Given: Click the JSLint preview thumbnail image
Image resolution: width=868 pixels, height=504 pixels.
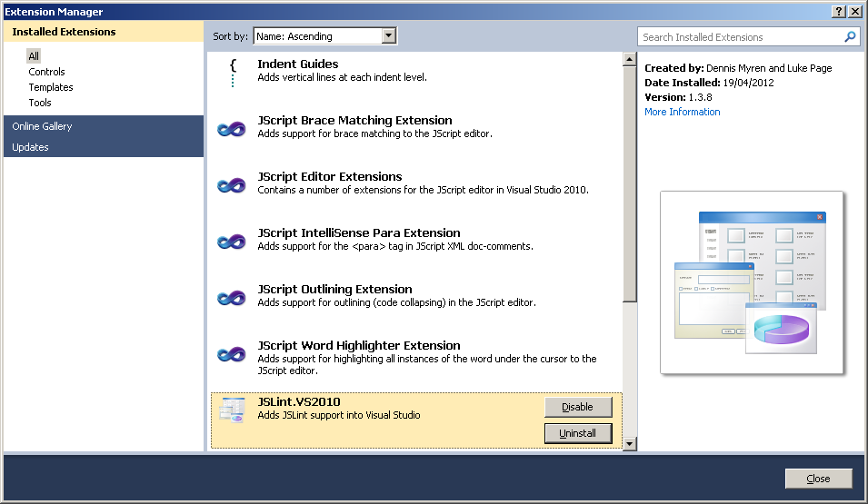Looking at the screenshot, I should coord(751,282).
